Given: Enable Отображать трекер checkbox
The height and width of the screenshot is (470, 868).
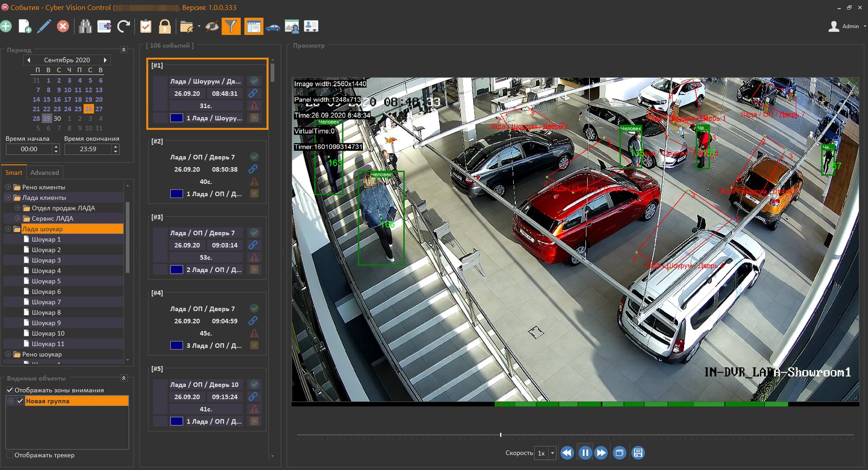Looking at the screenshot, I should [x=10, y=455].
